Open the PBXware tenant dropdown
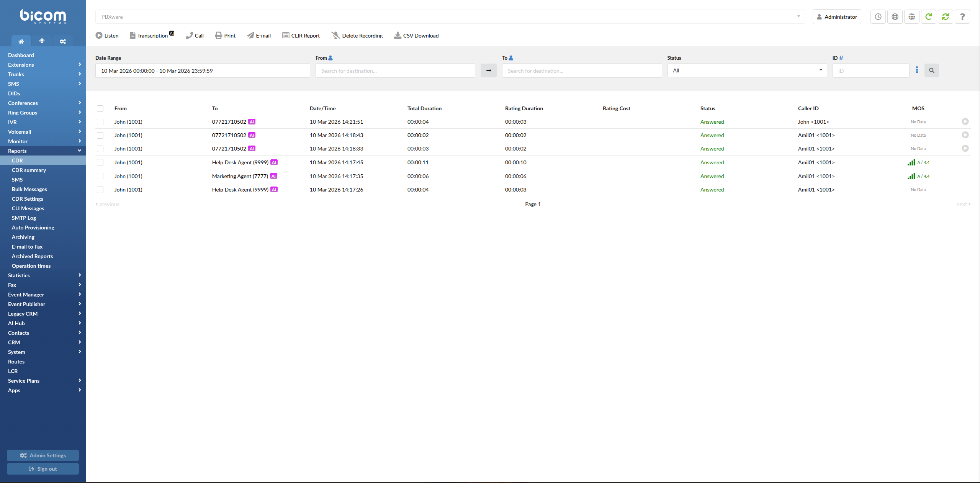 (x=450, y=17)
